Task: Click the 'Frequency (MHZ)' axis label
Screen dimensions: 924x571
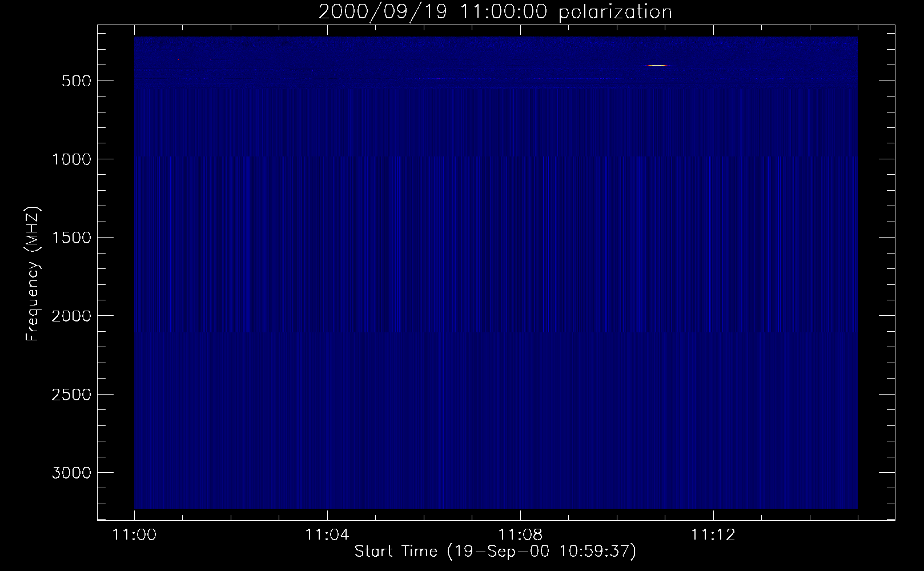Action: coord(33,274)
